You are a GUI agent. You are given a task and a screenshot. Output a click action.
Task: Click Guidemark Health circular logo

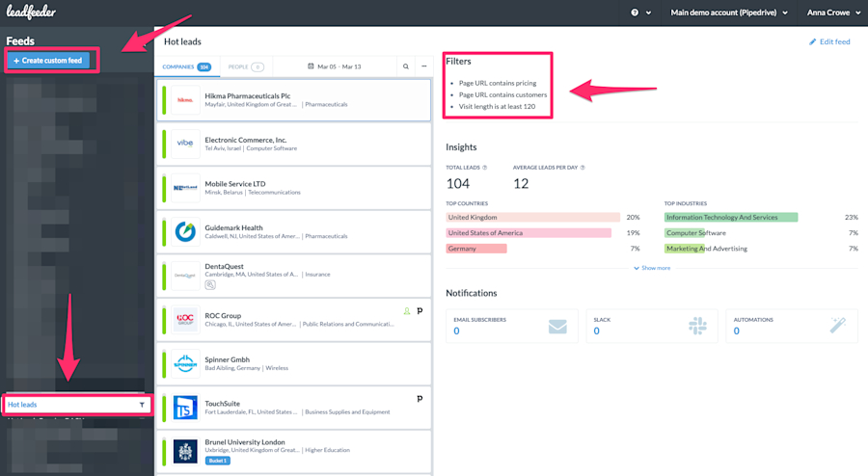[x=185, y=231]
